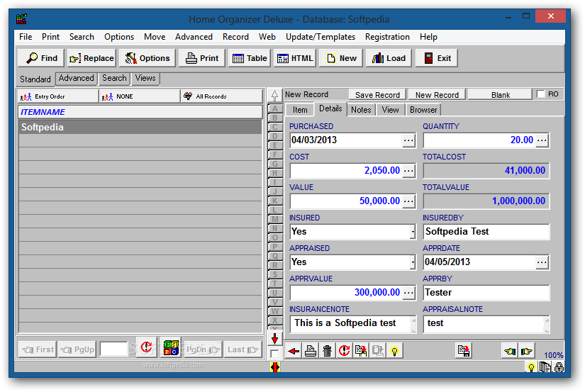Switch to the Browser tab

423,110
